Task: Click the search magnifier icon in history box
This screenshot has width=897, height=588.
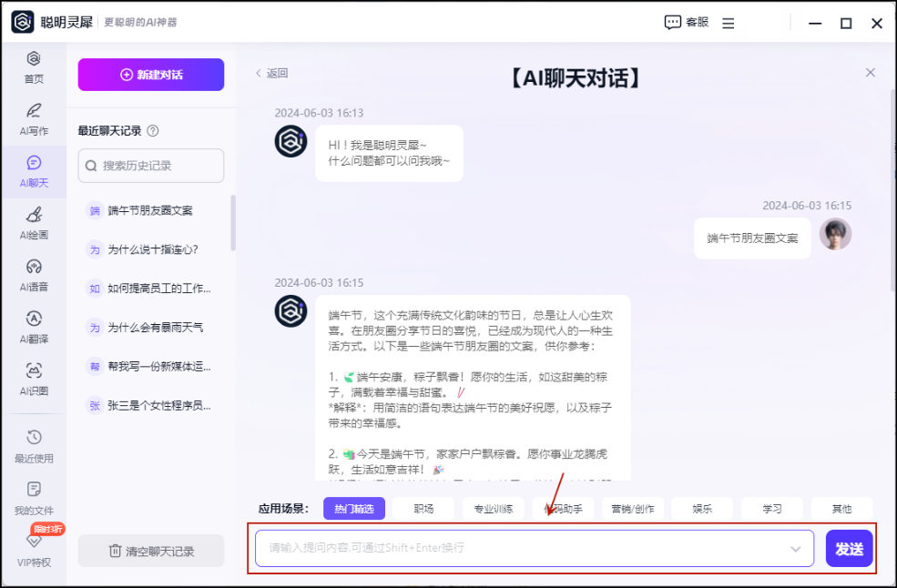Action: tap(90, 166)
